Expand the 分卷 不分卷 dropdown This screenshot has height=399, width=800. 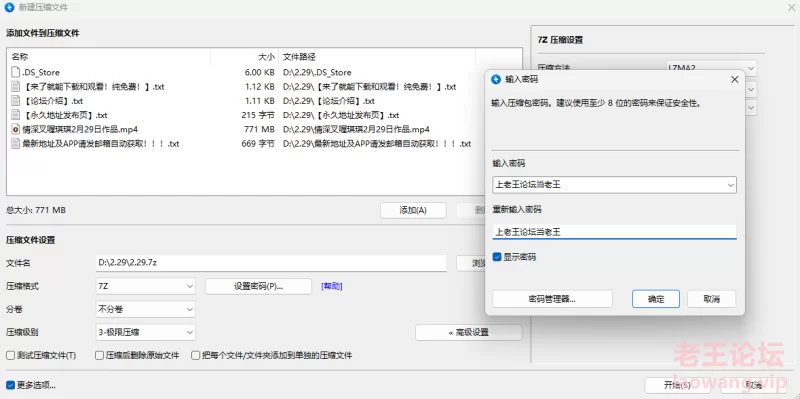pyautogui.click(x=145, y=309)
